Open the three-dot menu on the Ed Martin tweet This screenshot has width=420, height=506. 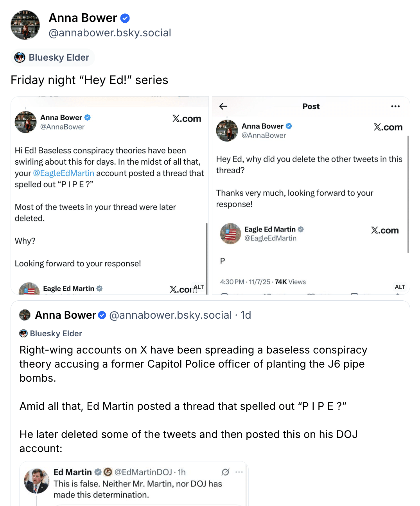tap(239, 472)
